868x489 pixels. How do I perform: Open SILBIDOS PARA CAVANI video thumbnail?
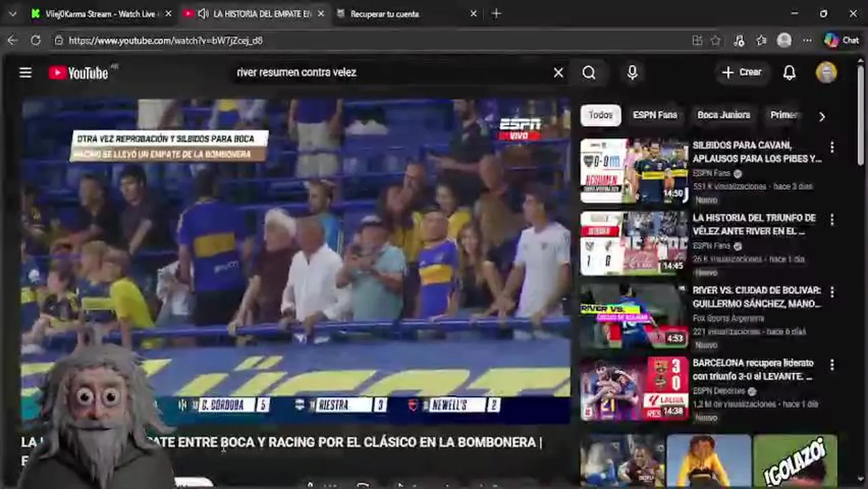[x=634, y=170]
